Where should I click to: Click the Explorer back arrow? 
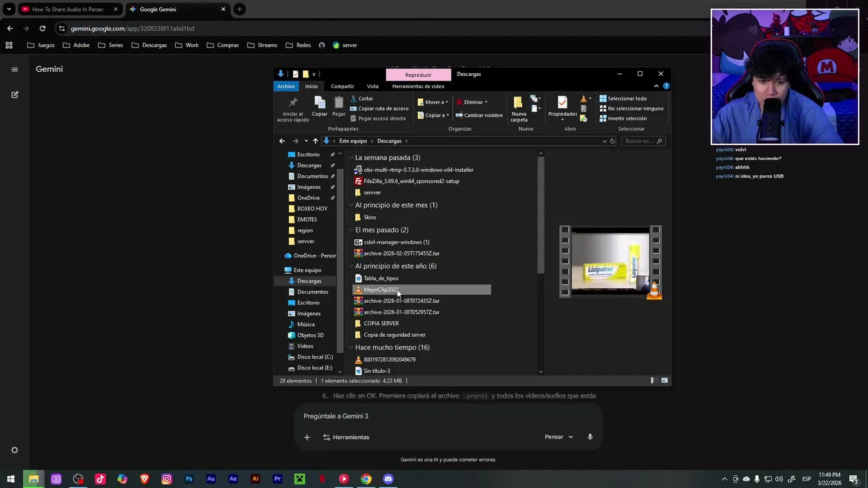tap(282, 141)
